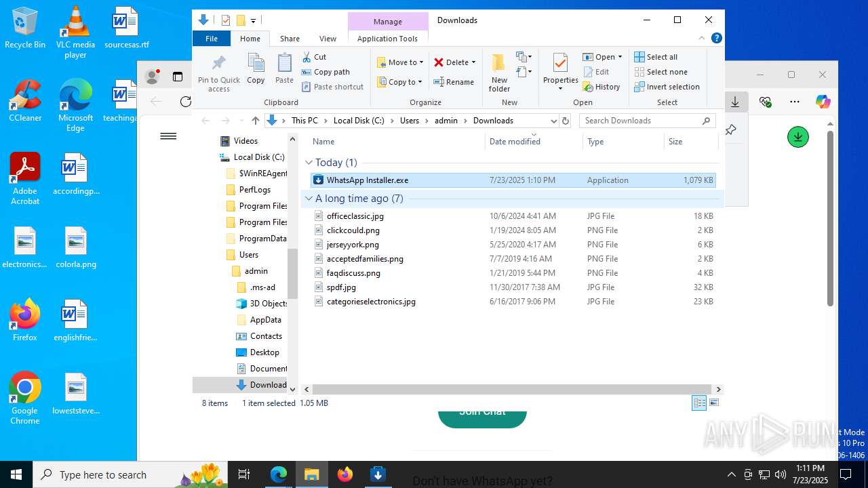
Task: Select officeclassic.jpg file
Action: [x=513, y=216]
